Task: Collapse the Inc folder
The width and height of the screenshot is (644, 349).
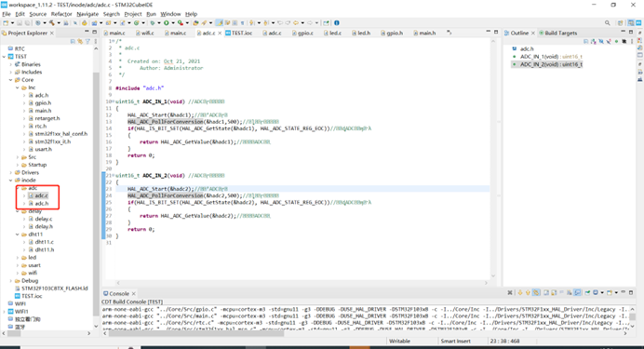Action: pyautogui.click(x=18, y=87)
